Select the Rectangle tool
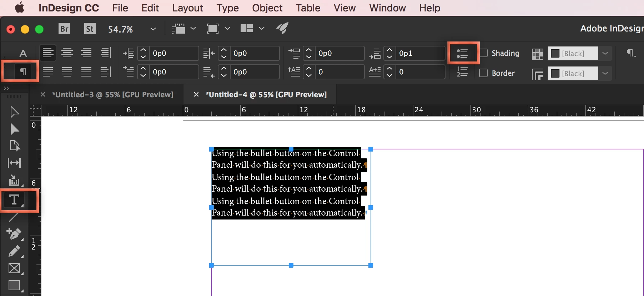Screen dimensions: 644x296 click(14, 286)
